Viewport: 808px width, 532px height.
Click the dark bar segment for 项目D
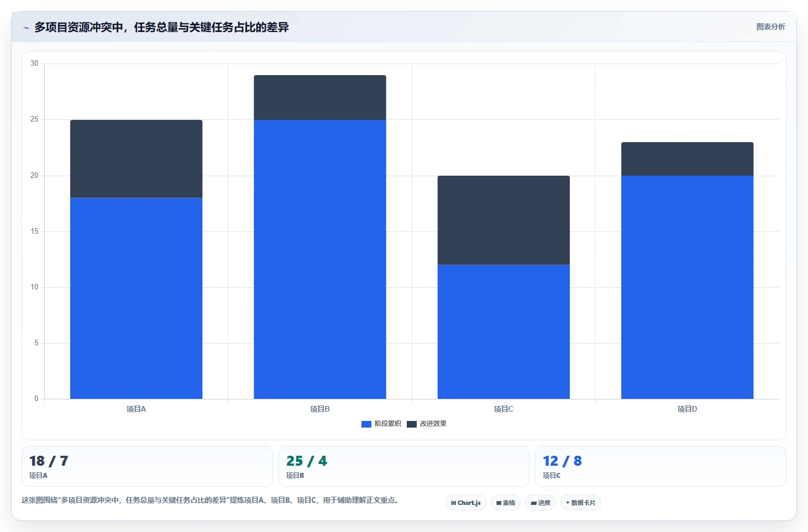pyautogui.click(x=688, y=159)
